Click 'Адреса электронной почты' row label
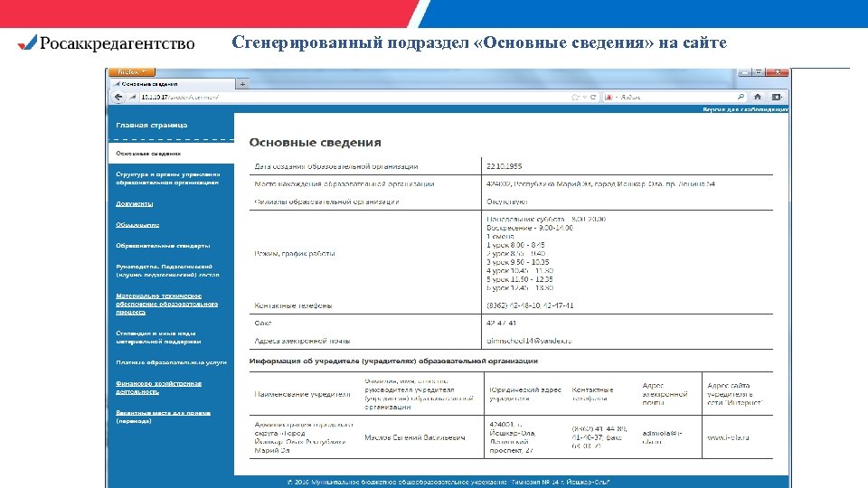The width and height of the screenshot is (868, 488). [x=302, y=341]
